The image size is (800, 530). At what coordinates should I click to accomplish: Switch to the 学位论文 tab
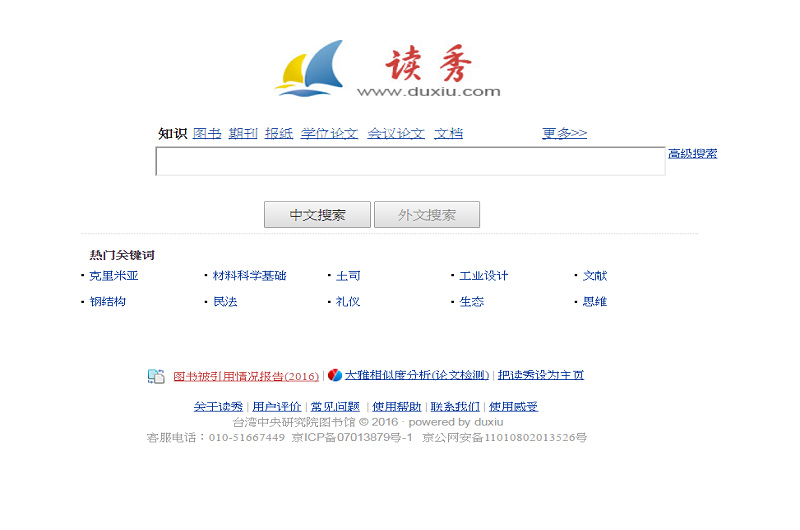coord(329,134)
